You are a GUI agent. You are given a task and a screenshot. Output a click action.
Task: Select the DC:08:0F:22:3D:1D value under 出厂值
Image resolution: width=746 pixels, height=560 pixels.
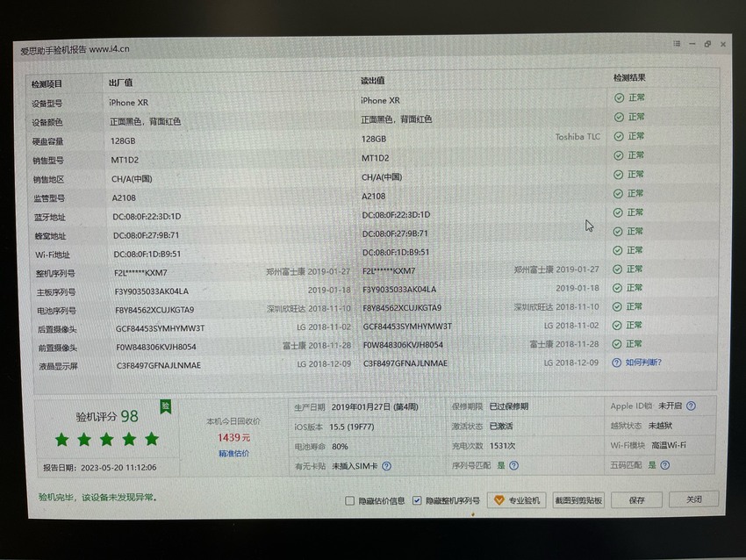point(147,217)
